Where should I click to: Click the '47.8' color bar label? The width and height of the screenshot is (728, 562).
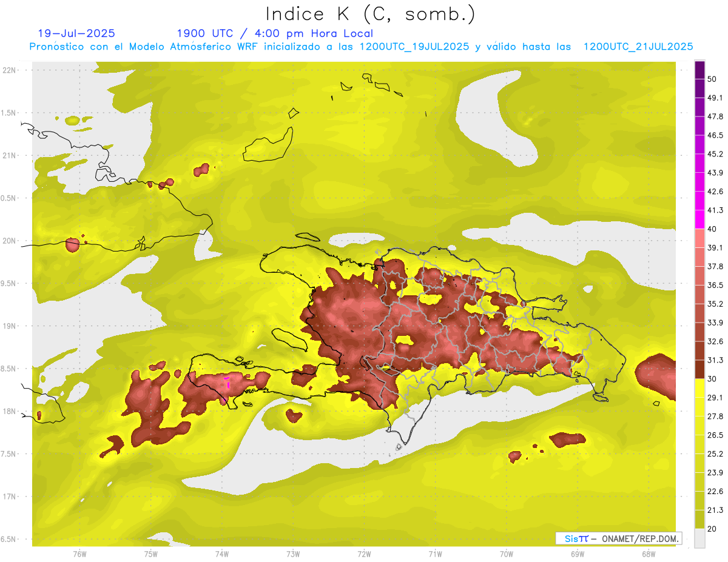point(715,116)
